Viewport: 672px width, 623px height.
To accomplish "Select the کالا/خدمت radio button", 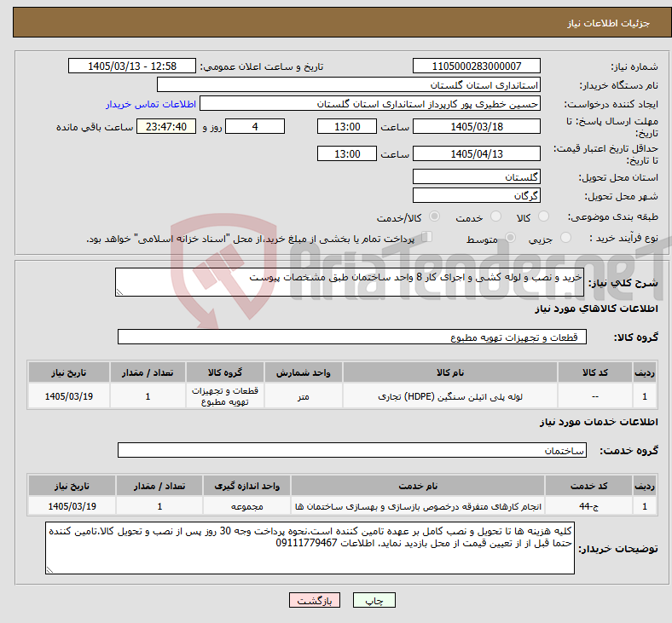I will (434, 216).
